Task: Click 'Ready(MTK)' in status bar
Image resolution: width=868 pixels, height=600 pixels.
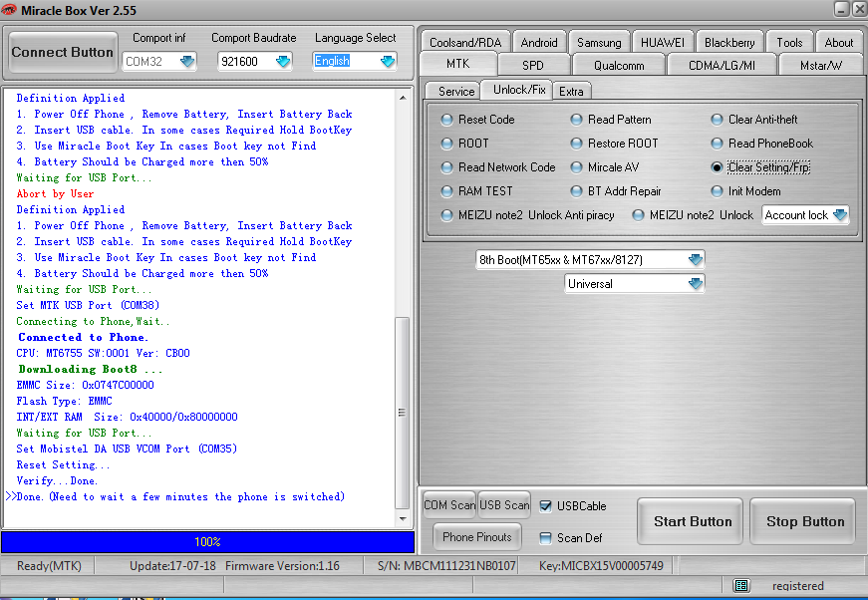Action: click(49, 566)
